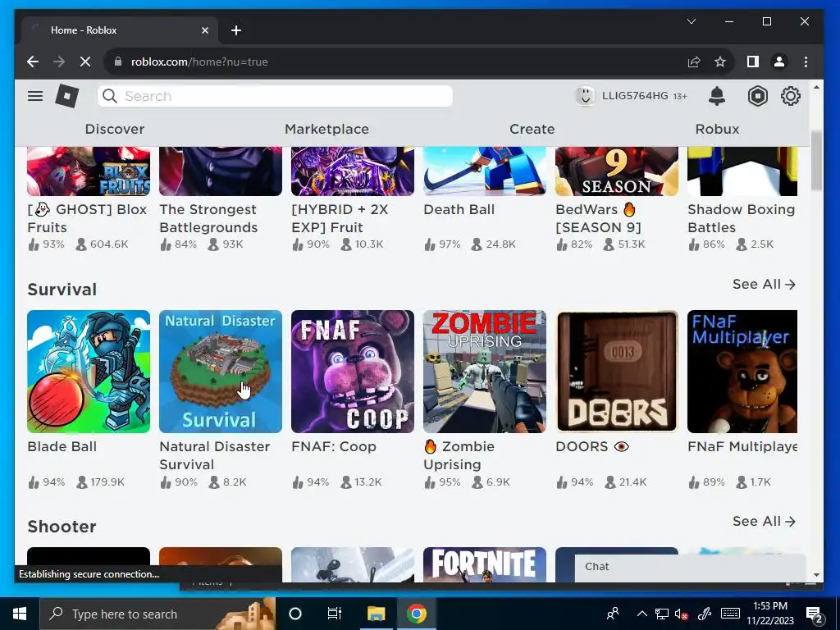Open the notifications bell
This screenshot has width=840, height=630.
[x=717, y=96]
